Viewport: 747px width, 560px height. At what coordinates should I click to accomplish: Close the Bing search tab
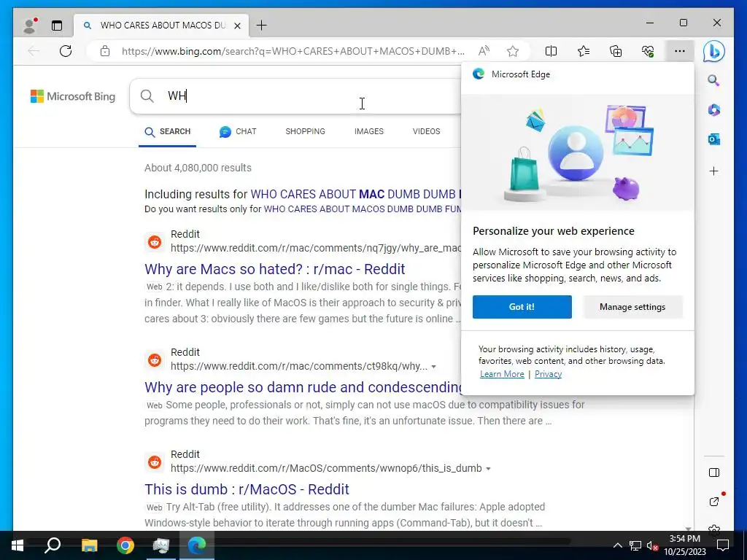click(237, 26)
